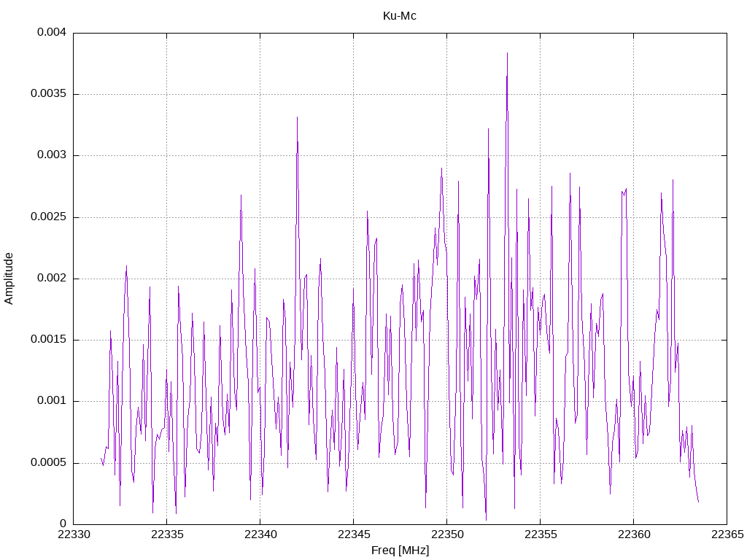Click the plot title Ku-Mc
The width and height of the screenshot is (747, 560).
[x=399, y=16]
